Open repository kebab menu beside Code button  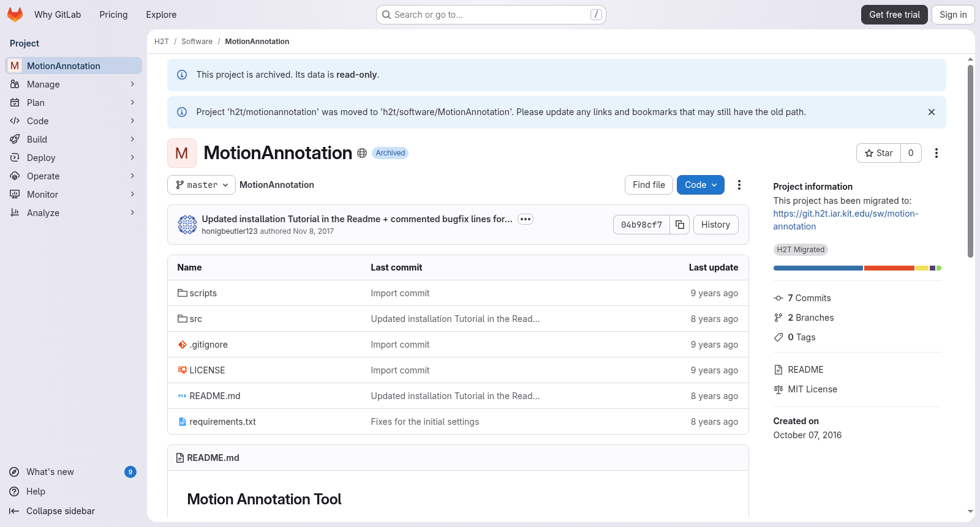(x=739, y=185)
